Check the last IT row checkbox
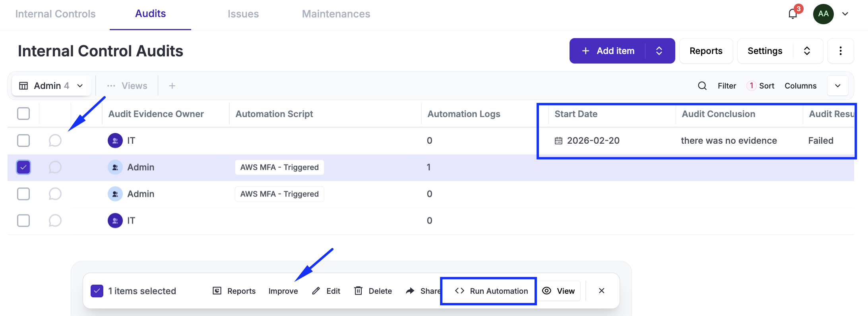Viewport: 868px width, 316px height. pyautogui.click(x=23, y=220)
